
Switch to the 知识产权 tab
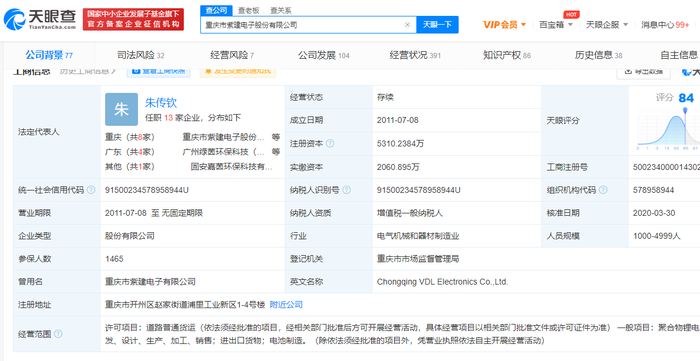pyautogui.click(x=507, y=55)
